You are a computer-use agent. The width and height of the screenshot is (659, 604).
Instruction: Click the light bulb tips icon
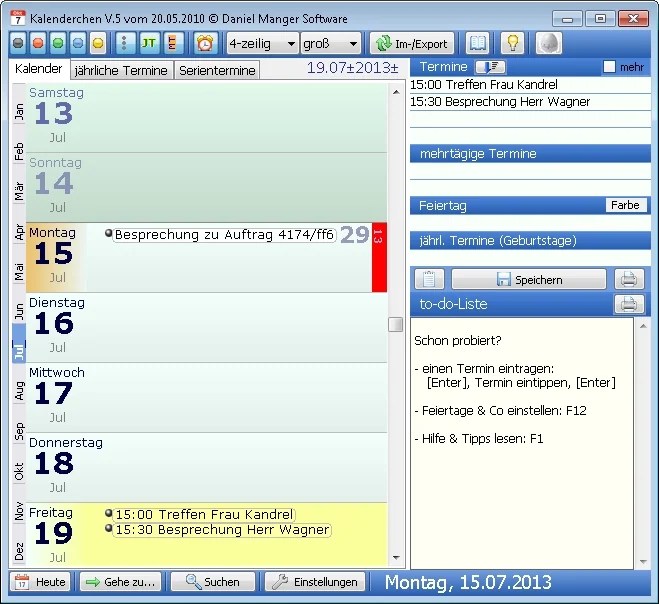(x=512, y=43)
